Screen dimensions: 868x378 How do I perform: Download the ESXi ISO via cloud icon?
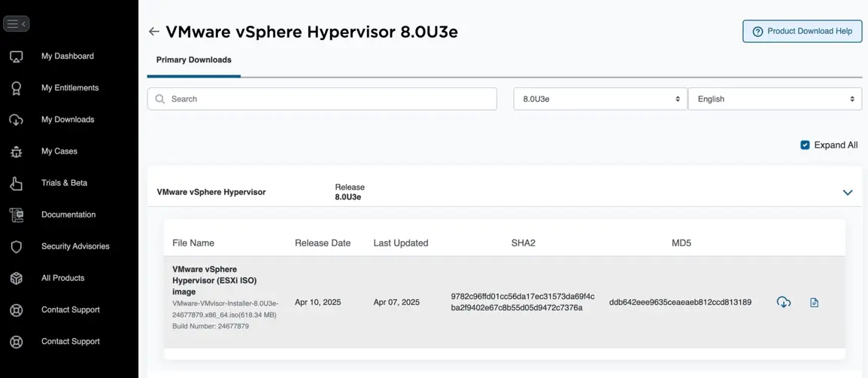[x=783, y=302]
